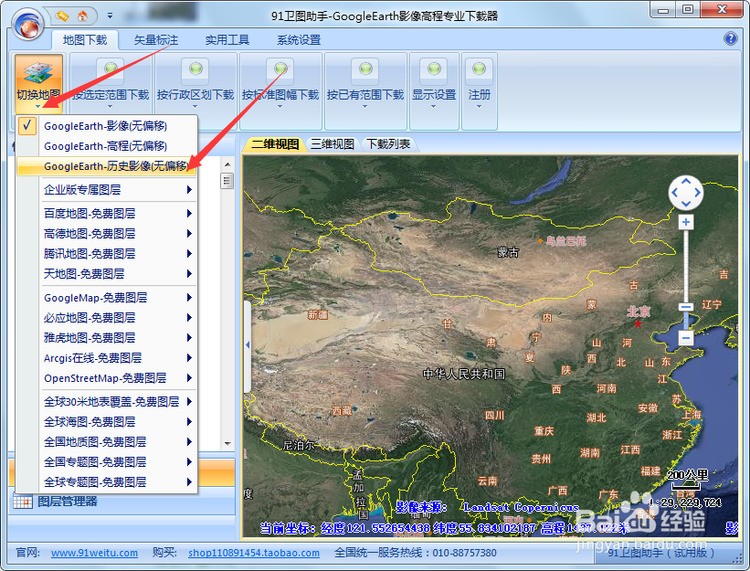Click the tag icon in quick access bar
This screenshot has width=750, height=571.
click(62, 16)
